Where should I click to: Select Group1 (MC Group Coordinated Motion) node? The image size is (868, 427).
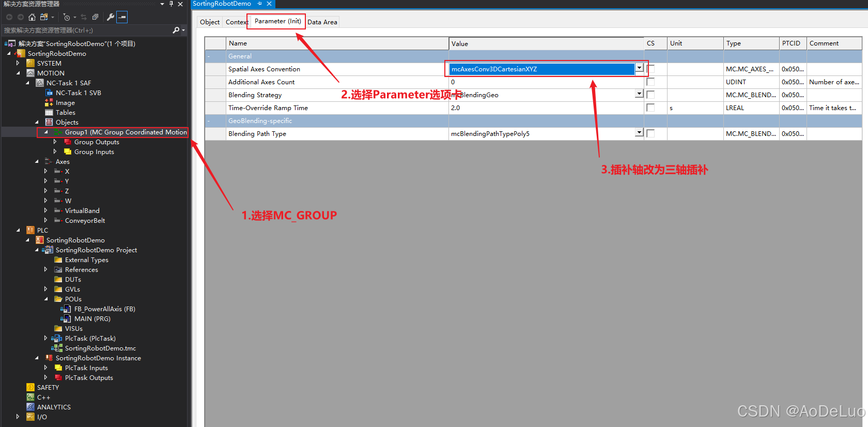coord(126,132)
